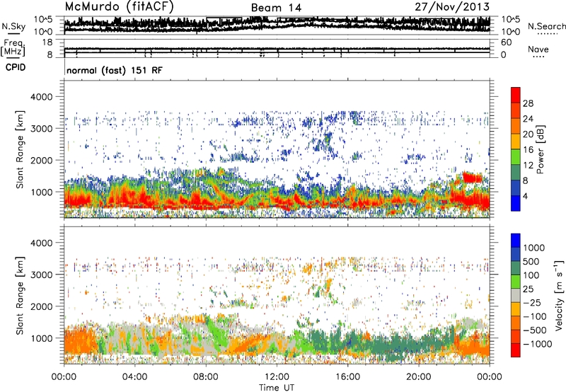Click the title 'McMurdo (fitACF)'

tap(120, 7)
